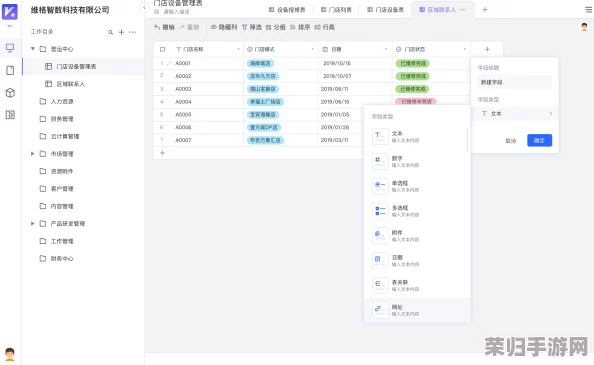Select the 多选框 field type
Image resolution: width=594 pixels, height=365 pixels.
[417, 211]
